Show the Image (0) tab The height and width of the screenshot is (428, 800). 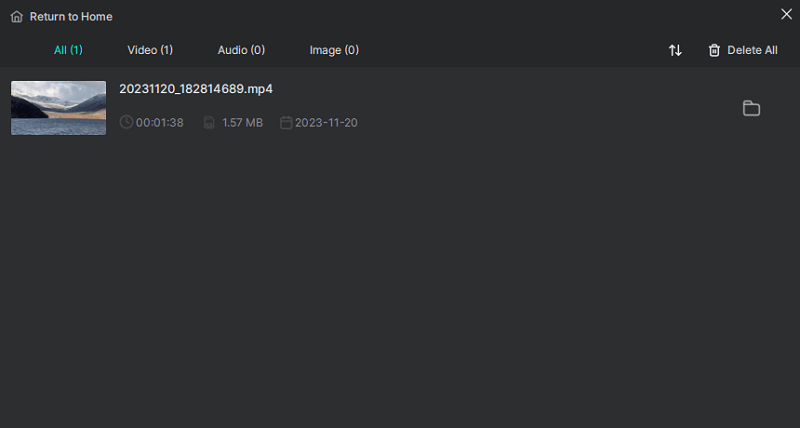click(334, 50)
